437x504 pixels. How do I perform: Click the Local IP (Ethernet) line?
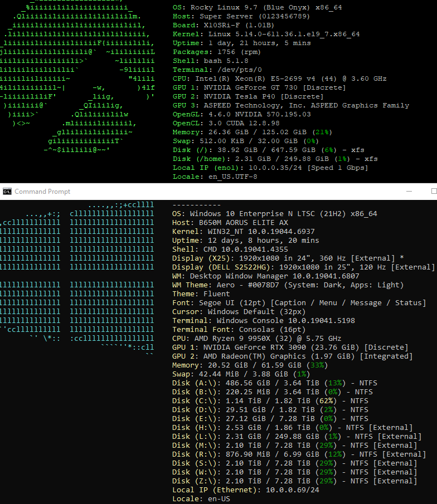[245, 490]
